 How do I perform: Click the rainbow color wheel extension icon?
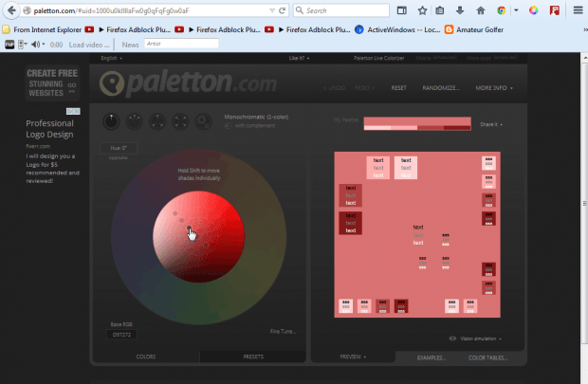(534, 10)
